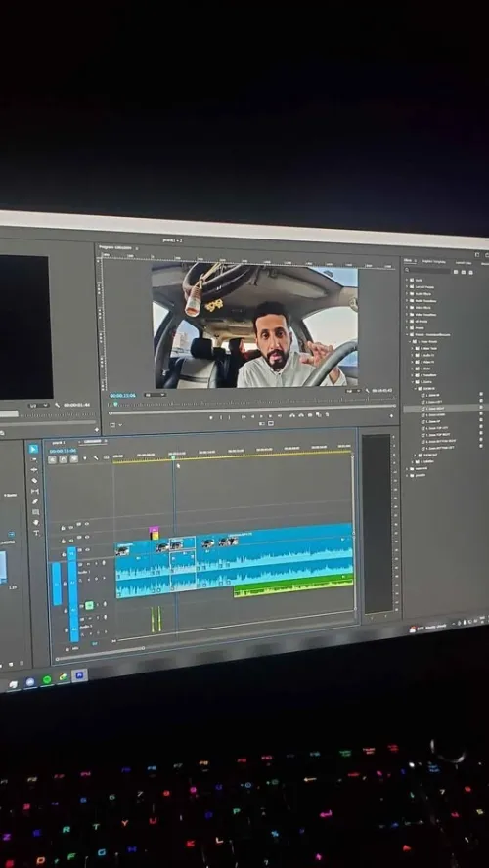Click the Program Monitor blue timecode

pos(123,395)
